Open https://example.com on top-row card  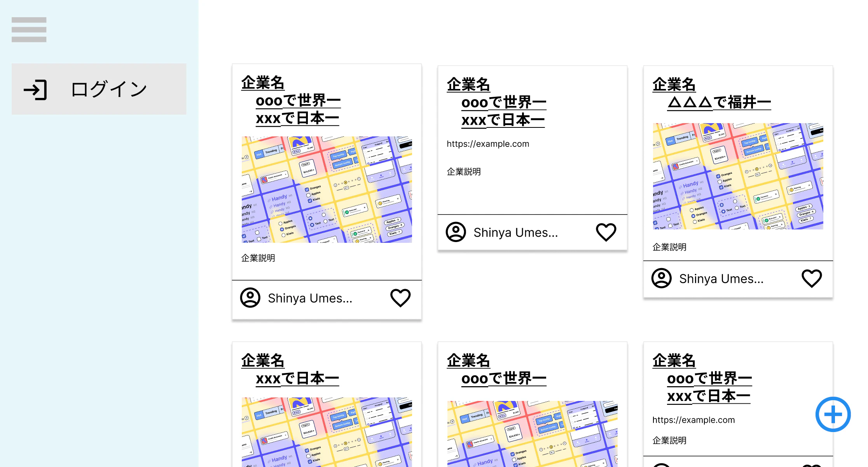point(488,144)
